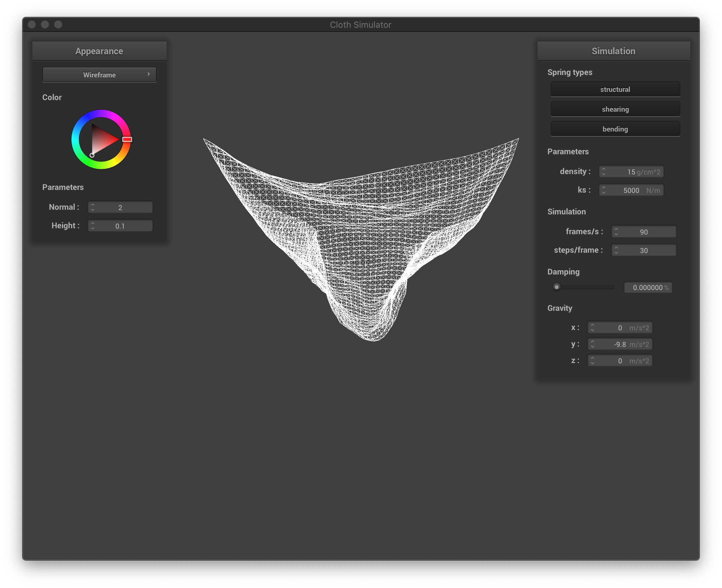Click the Height parameter spinner arrows
This screenshot has height=588, width=722.
click(93, 226)
